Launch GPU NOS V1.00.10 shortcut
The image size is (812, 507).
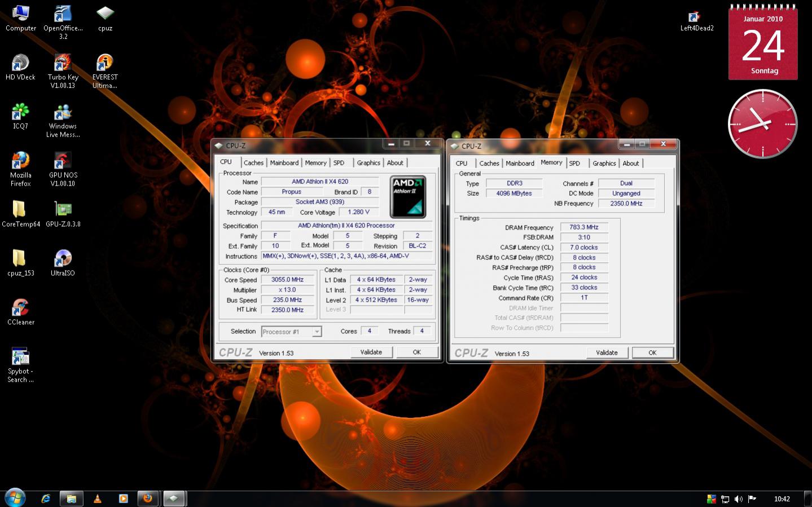click(63, 169)
